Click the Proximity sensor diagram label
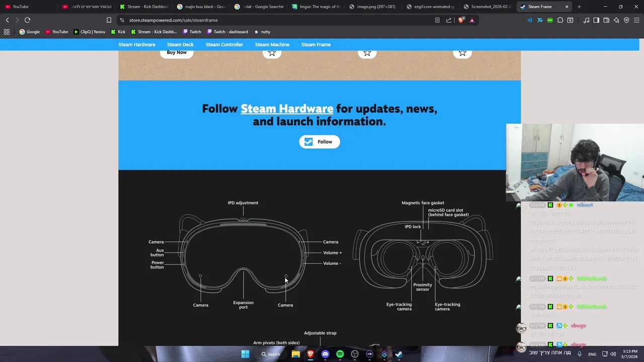The image size is (644, 362). click(x=423, y=287)
